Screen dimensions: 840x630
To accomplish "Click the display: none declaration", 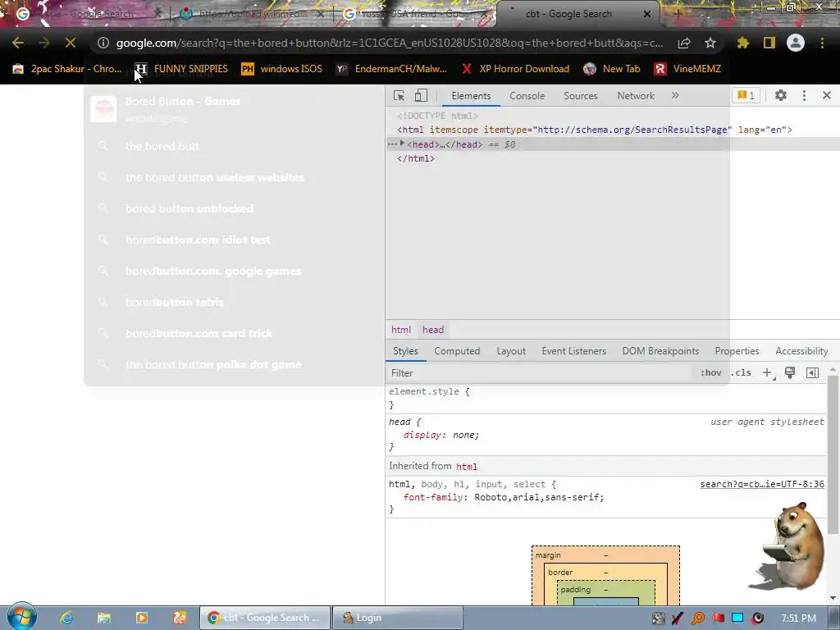I will (441, 435).
